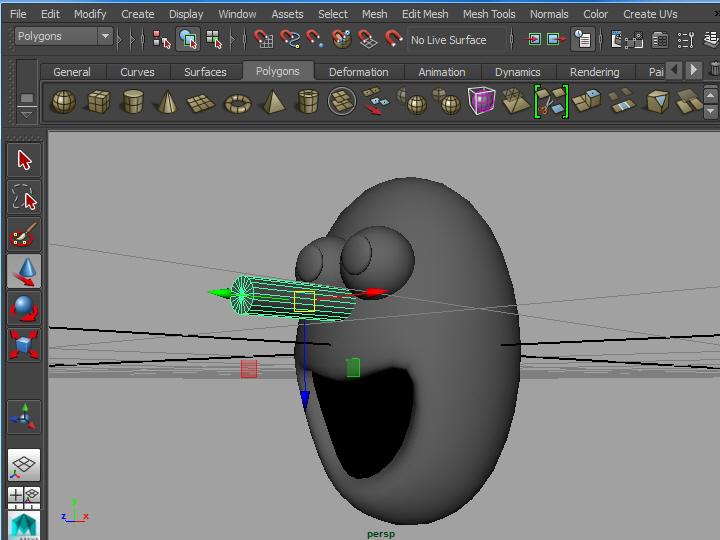Select the Paint Selection tool
The width and height of the screenshot is (720, 540).
(x=25, y=235)
